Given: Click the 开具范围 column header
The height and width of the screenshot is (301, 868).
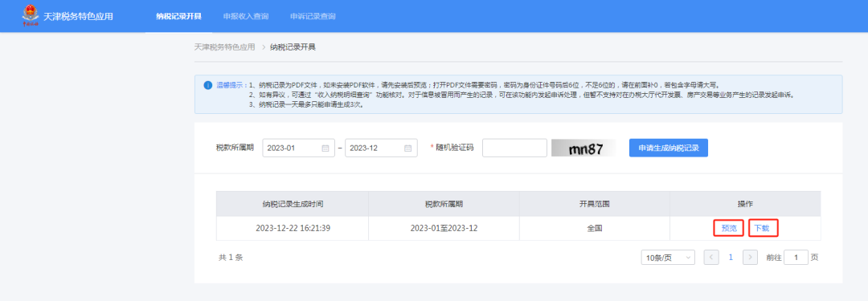Looking at the screenshot, I should (595, 204).
